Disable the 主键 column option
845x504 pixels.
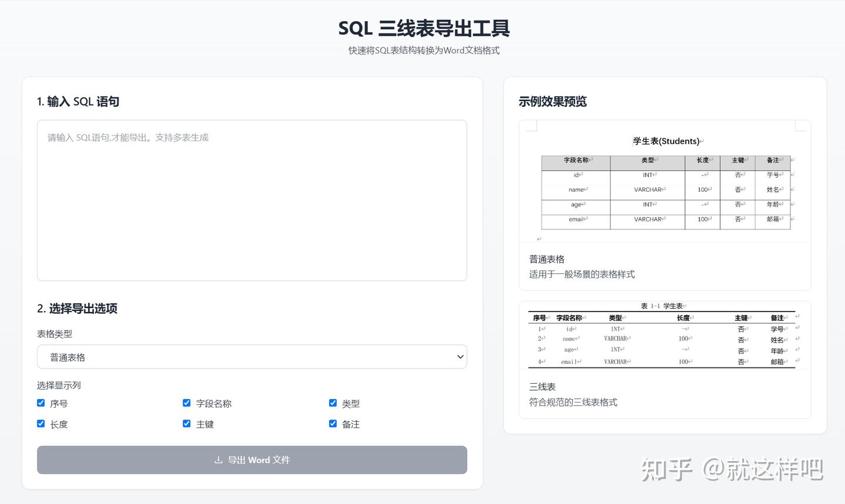pos(187,424)
